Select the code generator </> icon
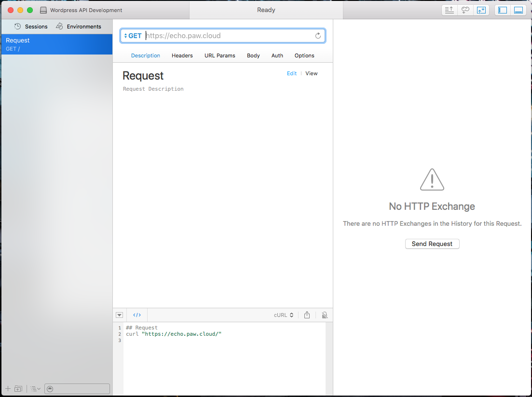This screenshot has width=532, height=397. point(136,315)
